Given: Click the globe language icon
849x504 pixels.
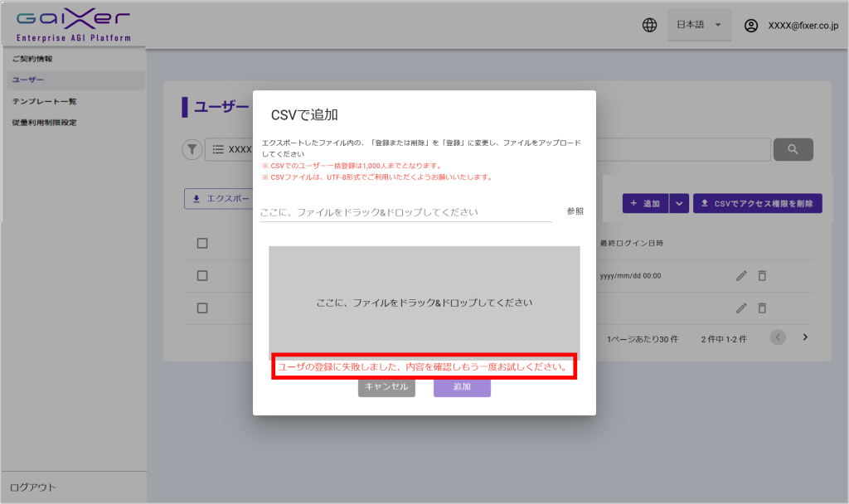Looking at the screenshot, I should coord(650,26).
